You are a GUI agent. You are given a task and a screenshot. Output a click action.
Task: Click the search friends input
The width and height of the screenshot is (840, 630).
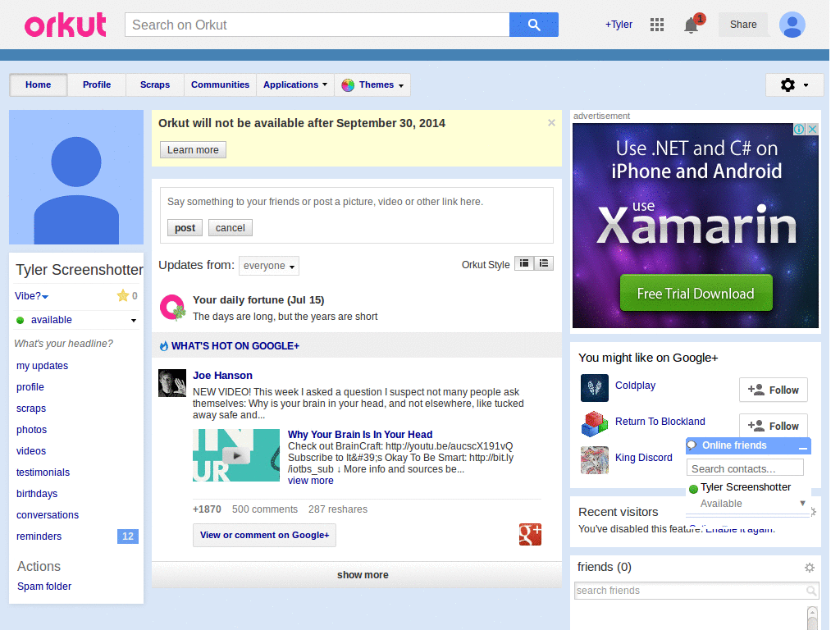(691, 591)
